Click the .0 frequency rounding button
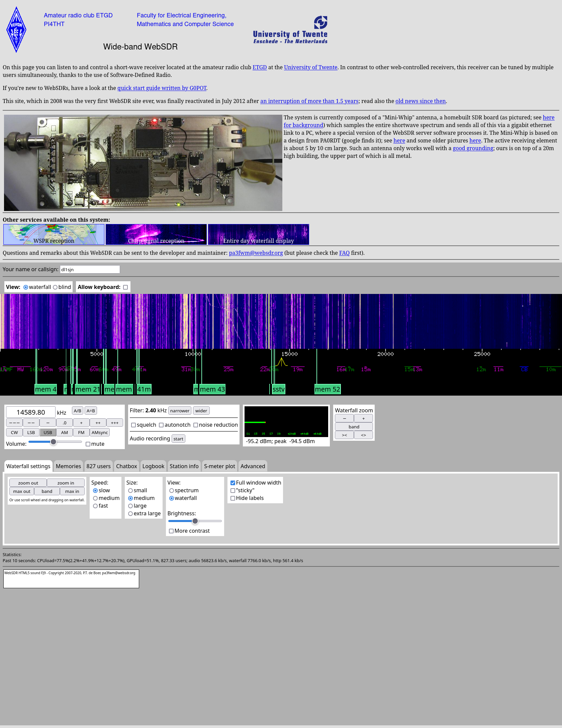562x728 pixels. 65,423
